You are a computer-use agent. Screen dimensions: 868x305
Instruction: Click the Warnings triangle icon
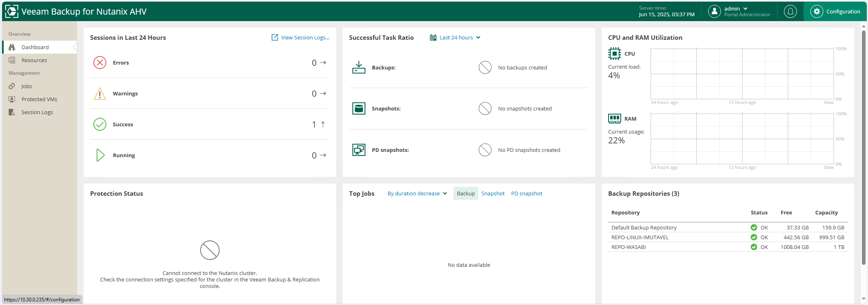[100, 93]
